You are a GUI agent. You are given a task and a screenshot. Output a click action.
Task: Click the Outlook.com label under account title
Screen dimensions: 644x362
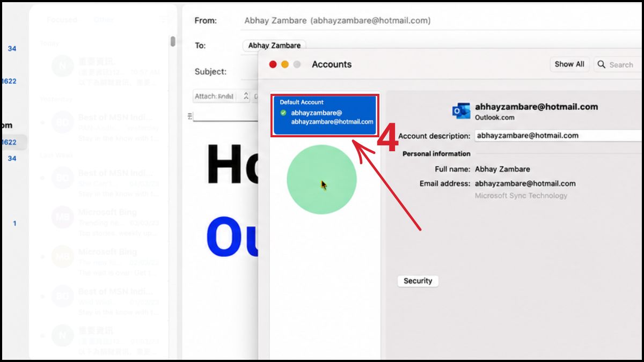(x=495, y=117)
